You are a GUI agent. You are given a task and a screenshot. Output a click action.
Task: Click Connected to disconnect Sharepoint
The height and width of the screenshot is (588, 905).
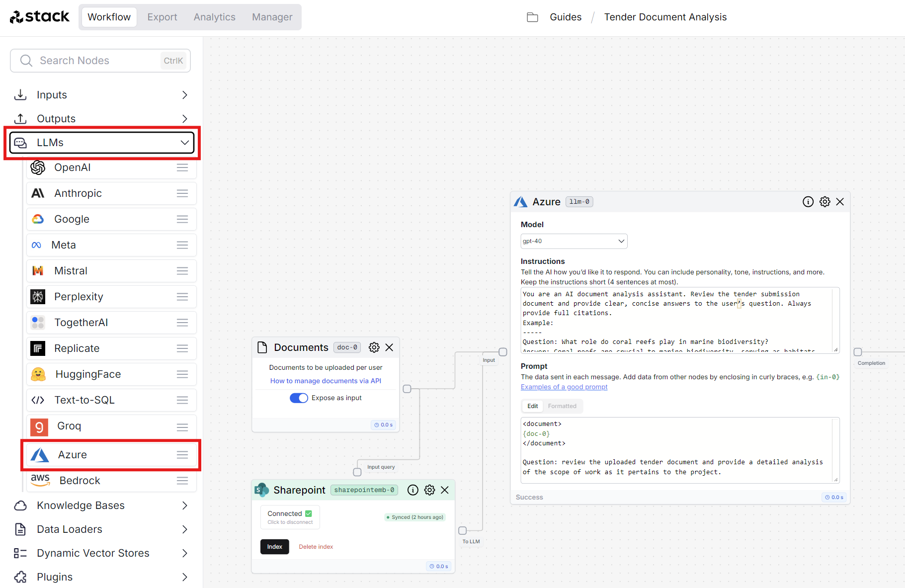[290, 517]
